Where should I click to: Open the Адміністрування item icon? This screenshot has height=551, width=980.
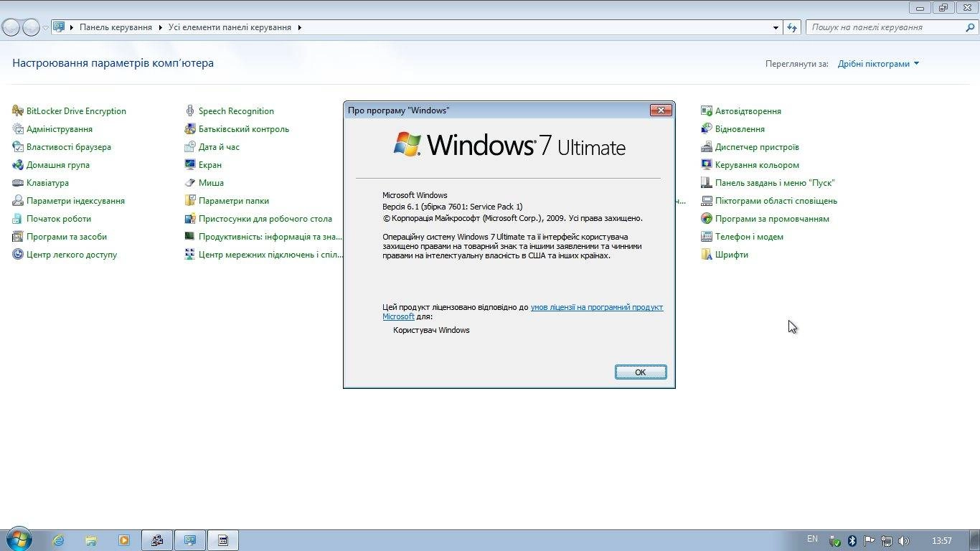pos(18,129)
